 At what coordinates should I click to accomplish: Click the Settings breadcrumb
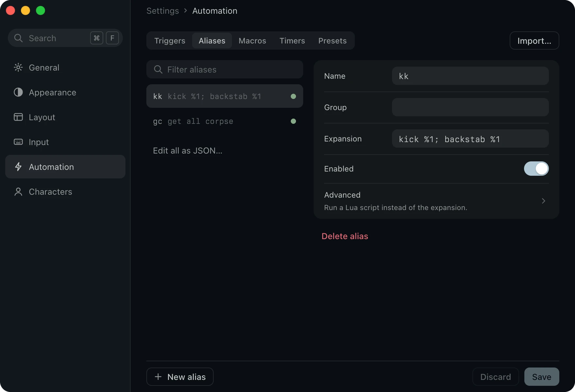click(163, 11)
